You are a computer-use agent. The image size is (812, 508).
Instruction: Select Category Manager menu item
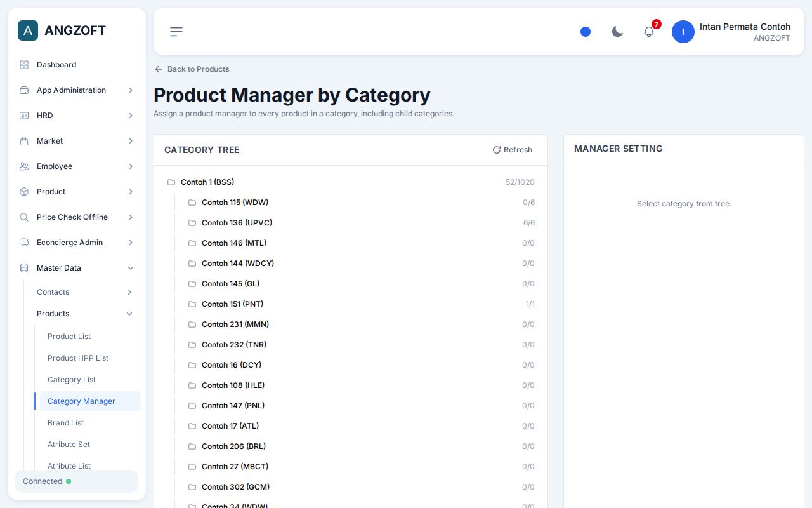coord(90,401)
